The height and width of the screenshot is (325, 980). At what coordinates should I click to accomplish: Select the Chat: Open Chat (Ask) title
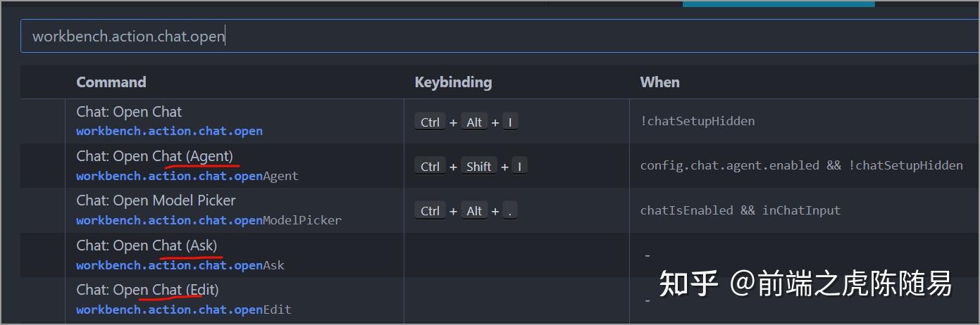(x=147, y=246)
